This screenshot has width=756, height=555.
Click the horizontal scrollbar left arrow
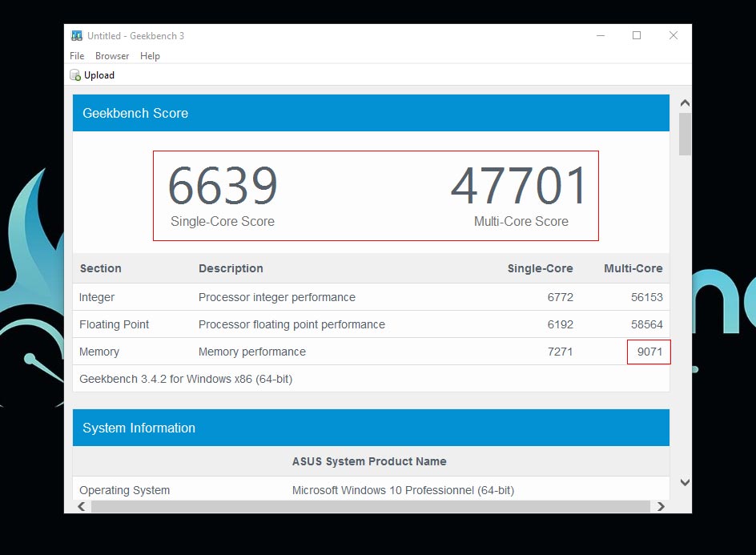click(x=82, y=506)
